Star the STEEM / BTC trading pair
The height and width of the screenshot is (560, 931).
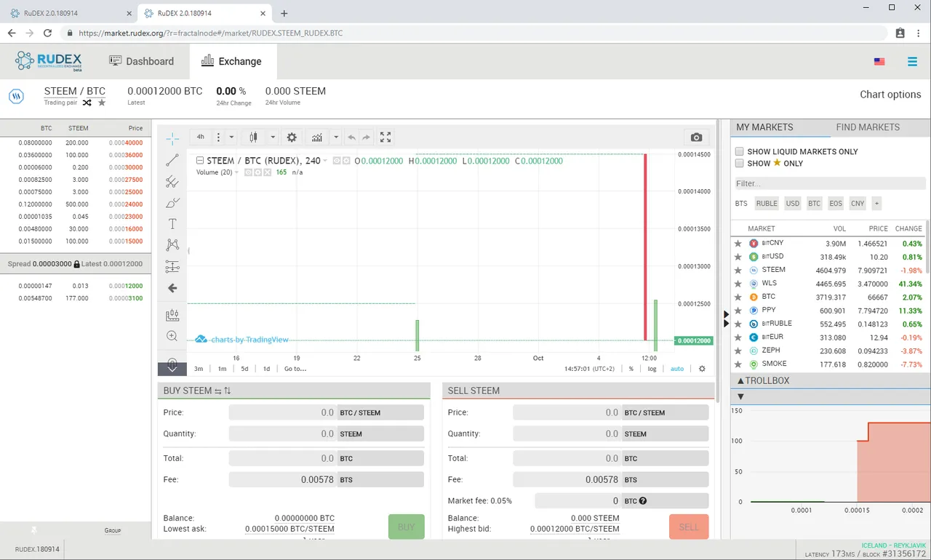click(x=102, y=103)
